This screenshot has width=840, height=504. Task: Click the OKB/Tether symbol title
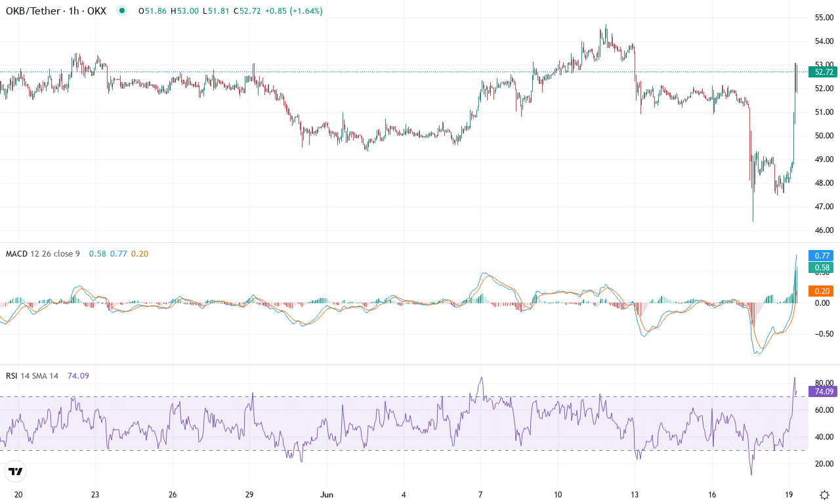tap(56, 11)
